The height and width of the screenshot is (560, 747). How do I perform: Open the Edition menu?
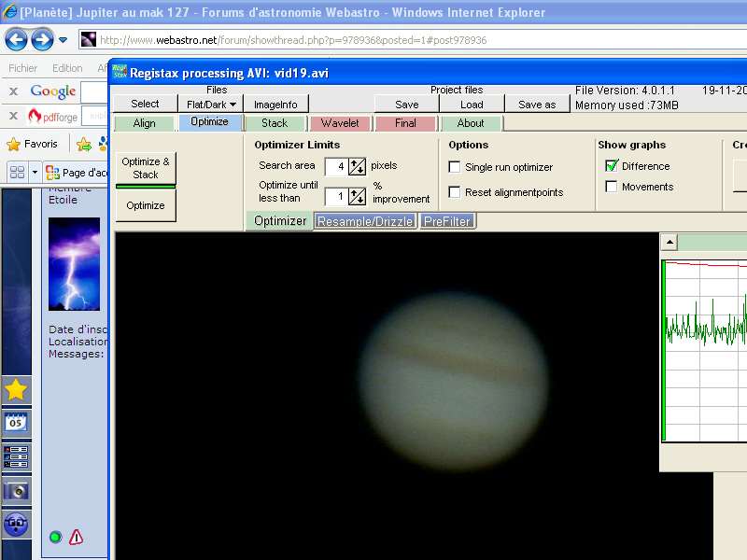tap(67, 68)
